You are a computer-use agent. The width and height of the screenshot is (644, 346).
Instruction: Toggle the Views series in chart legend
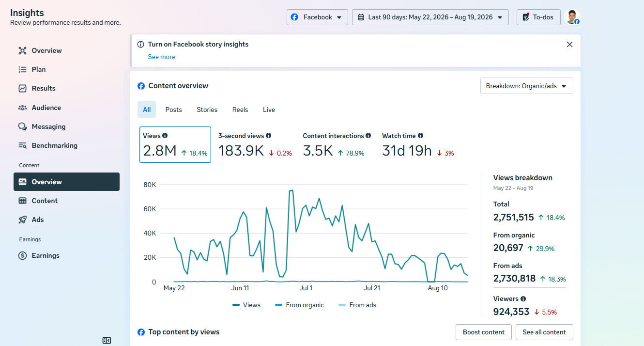[x=246, y=305]
